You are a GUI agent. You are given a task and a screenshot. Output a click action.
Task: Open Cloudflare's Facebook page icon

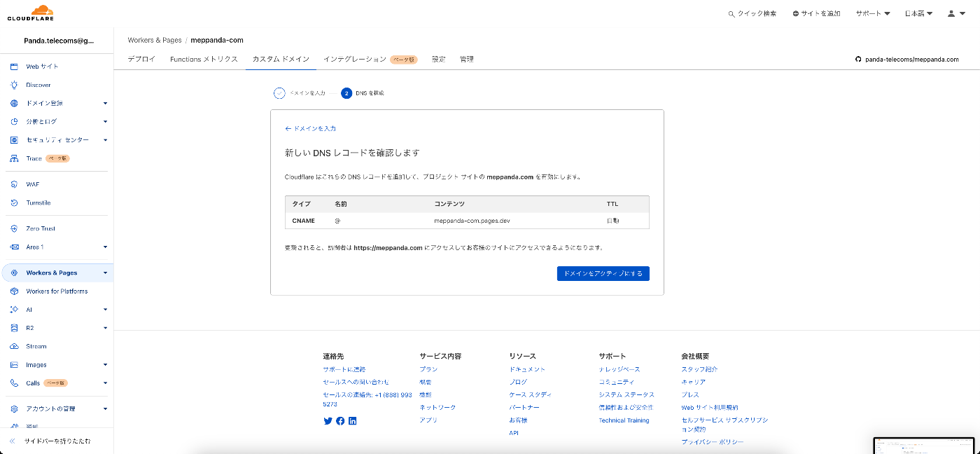tap(340, 420)
